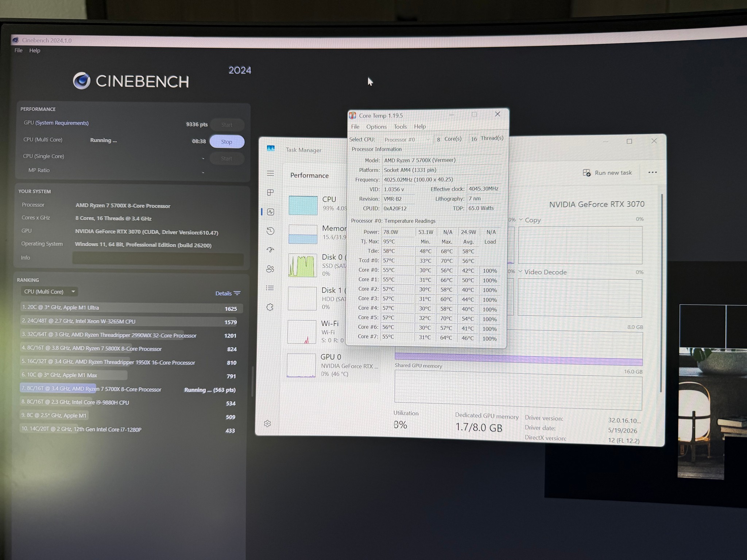Open Services puzzle icon in sidebar
The image size is (747, 560).
[x=270, y=307]
